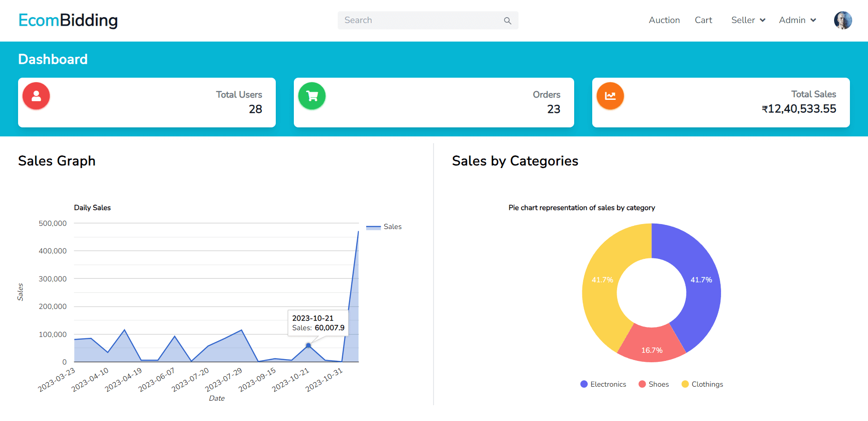Click the 2023-03-23 date axis label

57,379
